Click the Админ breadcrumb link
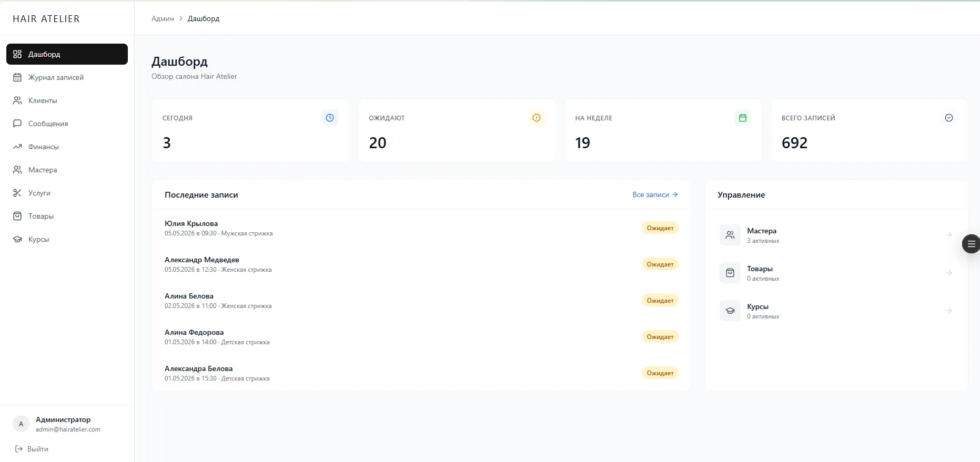 click(163, 18)
